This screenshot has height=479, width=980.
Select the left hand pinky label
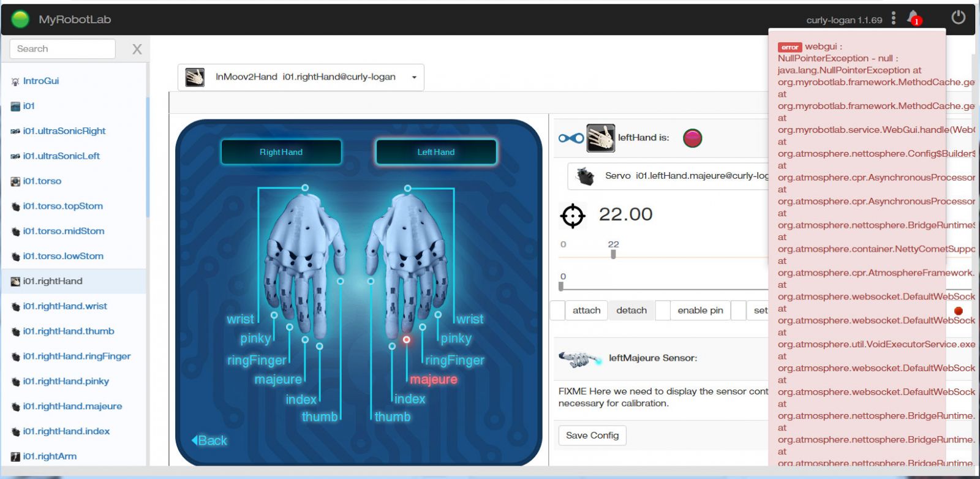point(456,338)
